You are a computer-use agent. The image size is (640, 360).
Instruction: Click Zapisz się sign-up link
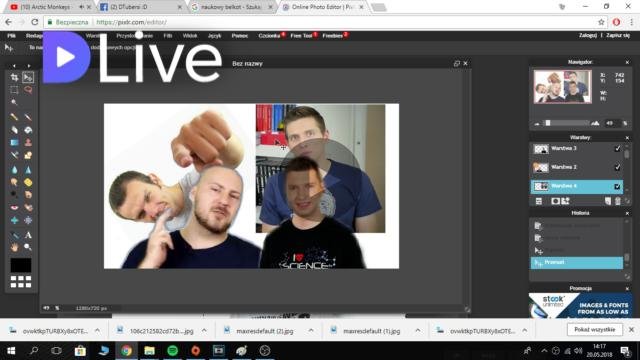[x=618, y=36]
